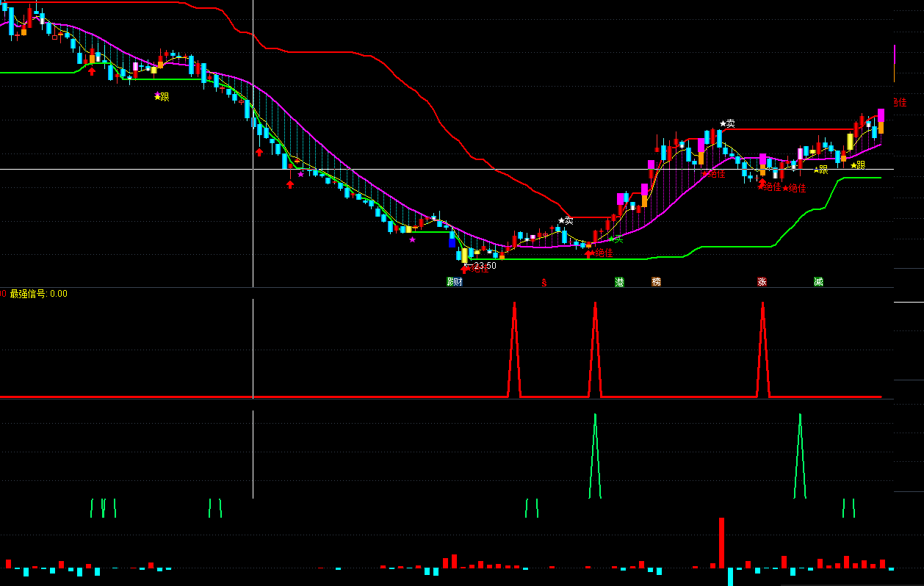Click the tallest red volume bar

tap(722, 543)
